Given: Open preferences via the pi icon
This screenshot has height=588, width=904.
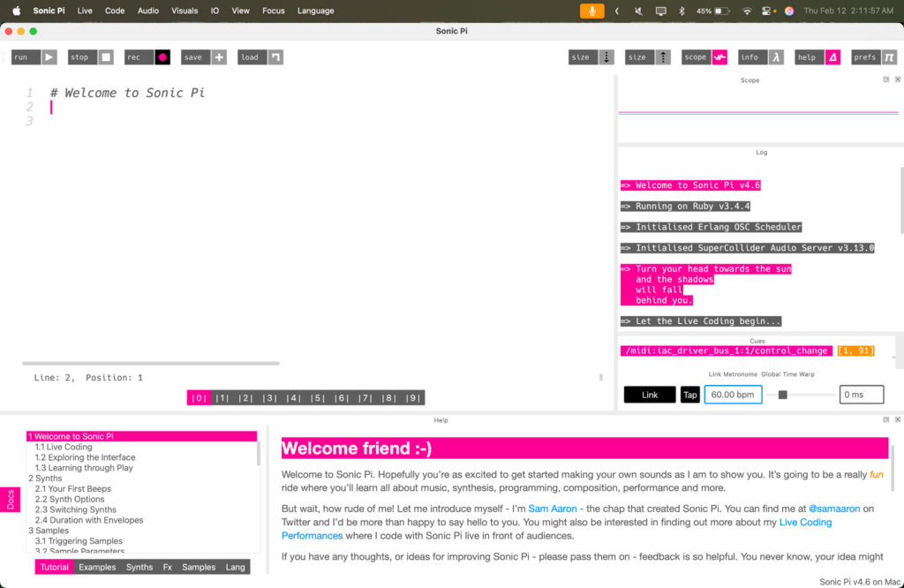Looking at the screenshot, I should (890, 57).
